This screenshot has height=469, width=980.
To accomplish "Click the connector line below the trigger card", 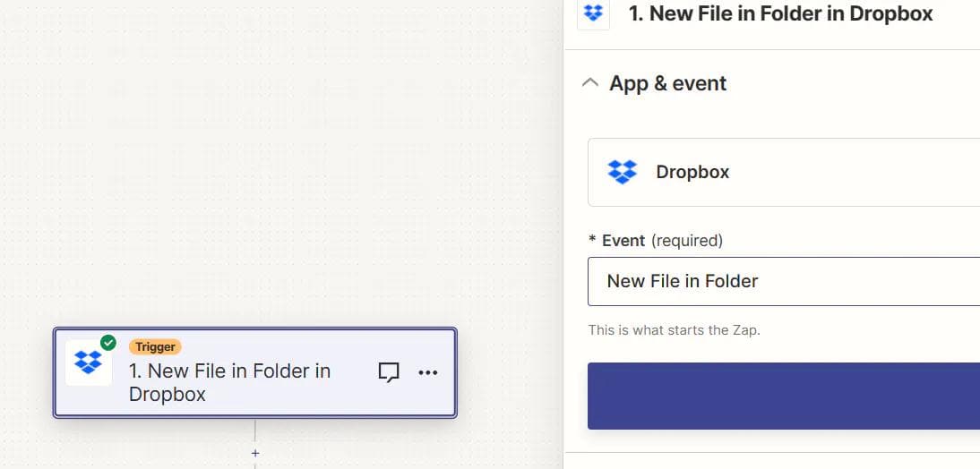I will [255, 431].
